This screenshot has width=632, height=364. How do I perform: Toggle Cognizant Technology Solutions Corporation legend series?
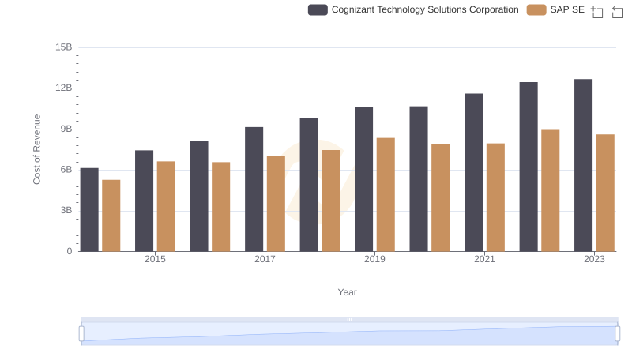pyautogui.click(x=413, y=9)
